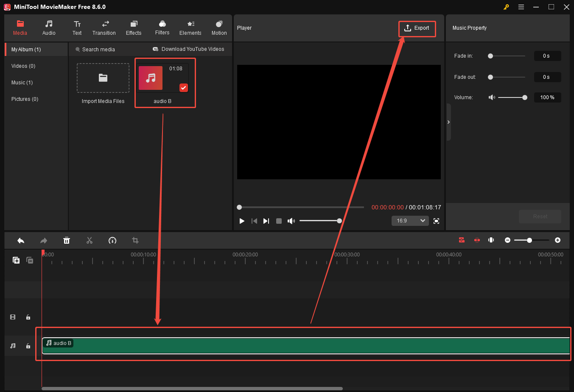Image resolution: width=574 pixels, height=392 pixels.
Task: Open the Media tab
Action: point(20,28)
